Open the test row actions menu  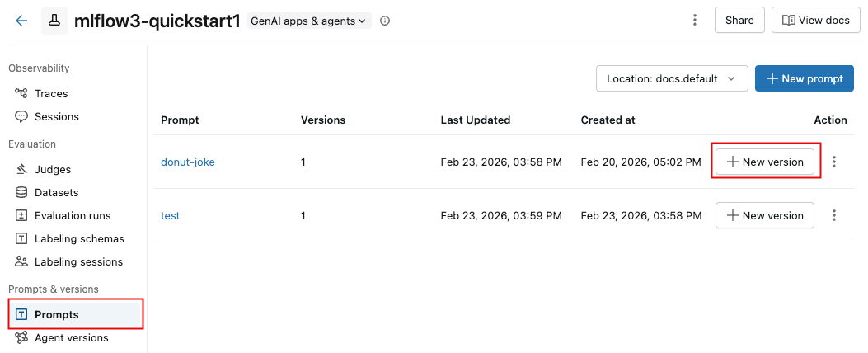click(x=834, y=215)
